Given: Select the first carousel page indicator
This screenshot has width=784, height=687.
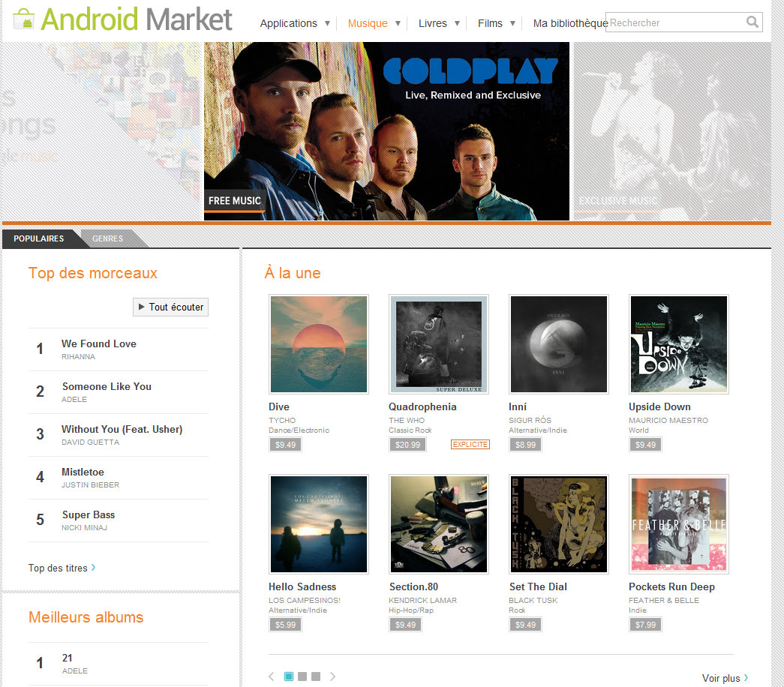Looking at the screenshot, I should pos(289,676).
